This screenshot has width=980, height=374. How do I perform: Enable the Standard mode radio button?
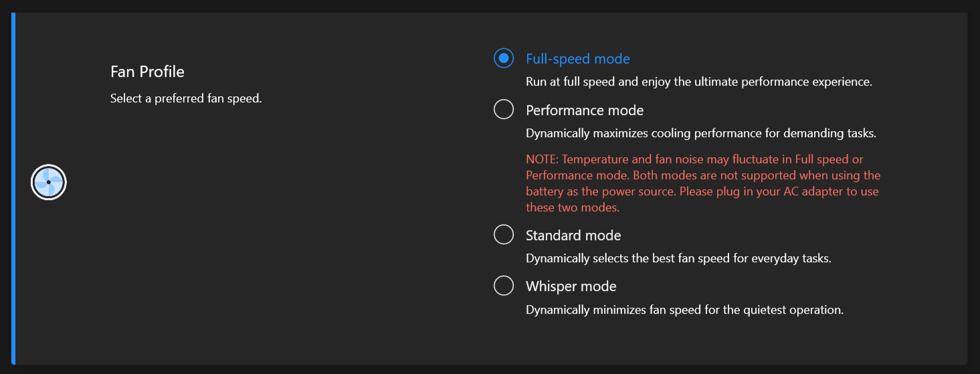pos(504,235)
